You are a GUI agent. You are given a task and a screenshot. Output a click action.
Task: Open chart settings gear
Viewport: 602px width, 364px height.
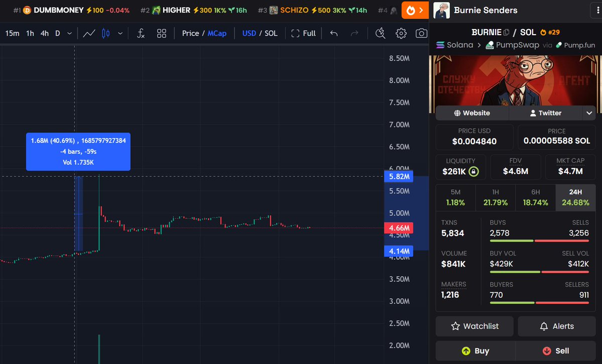(401, 34)
